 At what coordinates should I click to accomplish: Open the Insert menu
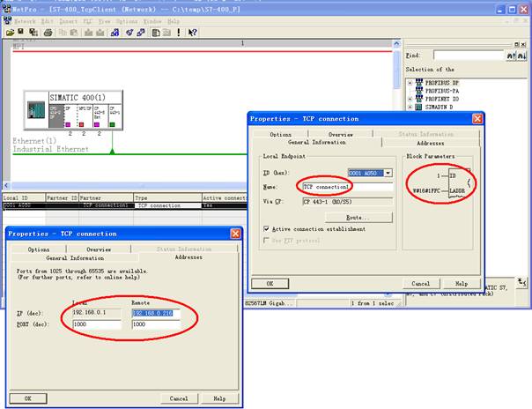[x=68, y=21]
